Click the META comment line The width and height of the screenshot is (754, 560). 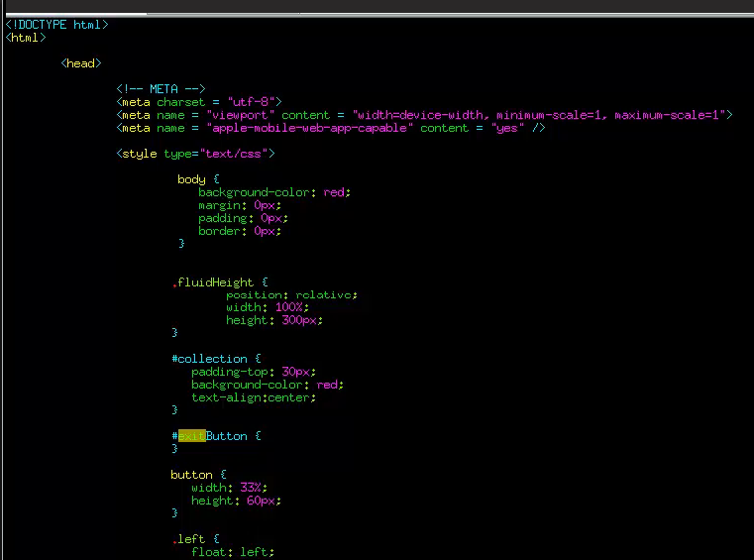(161, 89)
